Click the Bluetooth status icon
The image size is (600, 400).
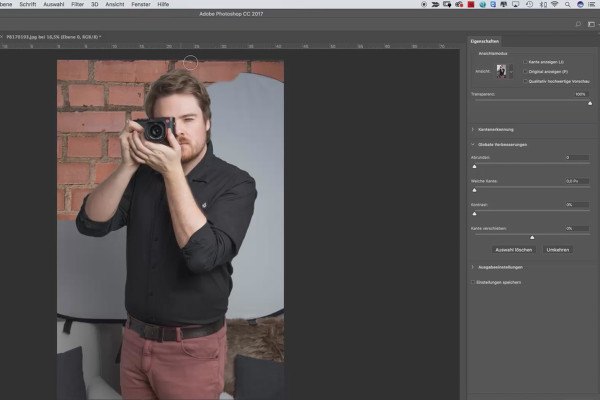[543, 4]
